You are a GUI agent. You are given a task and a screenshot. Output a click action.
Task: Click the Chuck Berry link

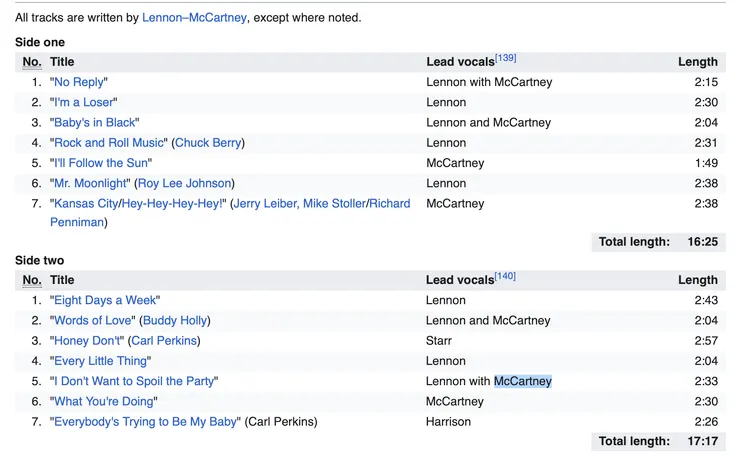coord(208,143)
